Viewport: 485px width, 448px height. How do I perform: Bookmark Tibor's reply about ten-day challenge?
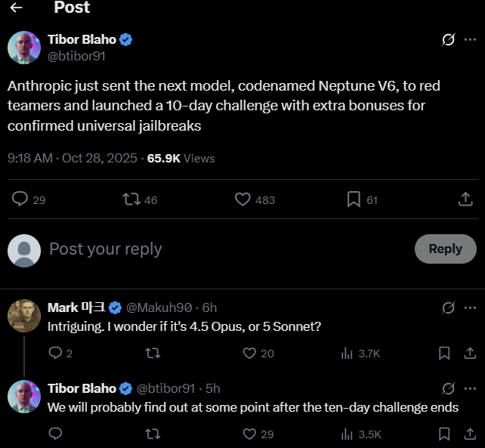444,434
